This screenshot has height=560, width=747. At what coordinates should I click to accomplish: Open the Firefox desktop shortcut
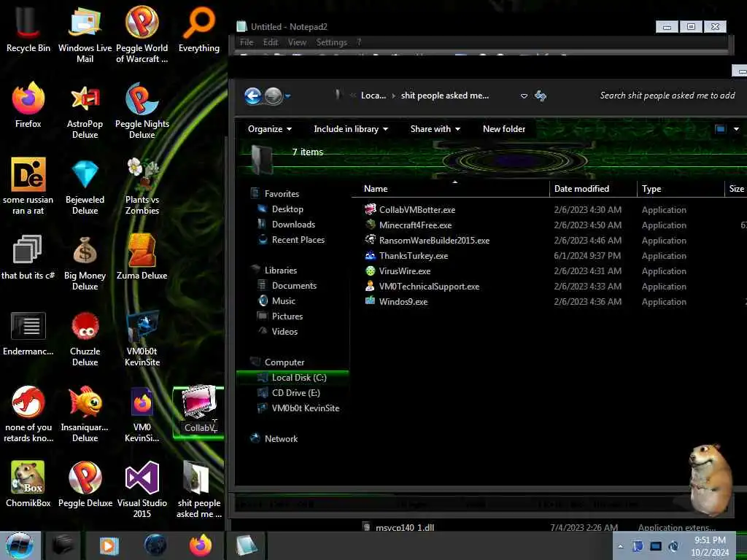point(28,105)
